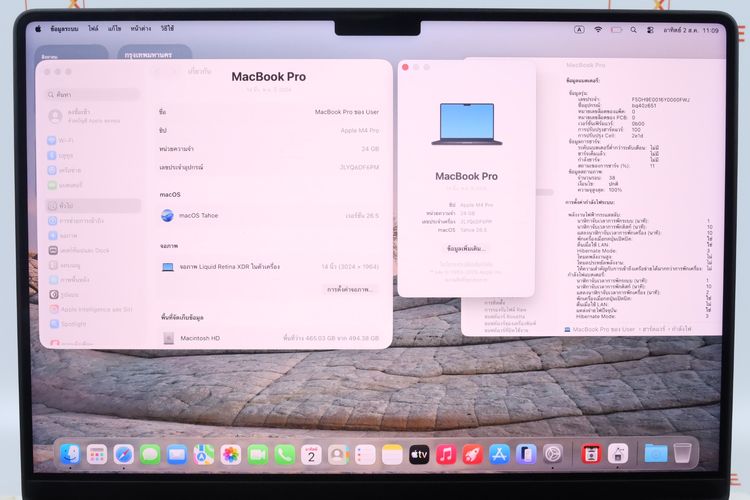Click the MacBook image in About window
This screenshot has height=500, width=750.
(x=466, y=124)
